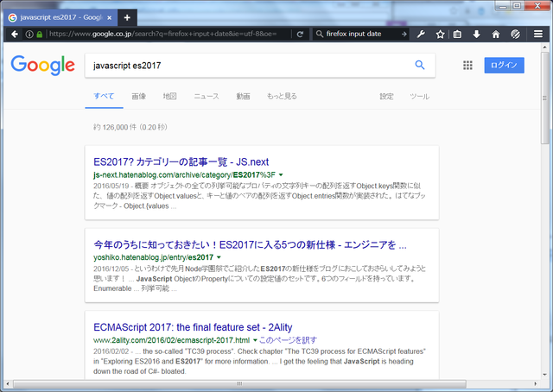Run Google search with magnifier button
553x392 pixels.
420,65
